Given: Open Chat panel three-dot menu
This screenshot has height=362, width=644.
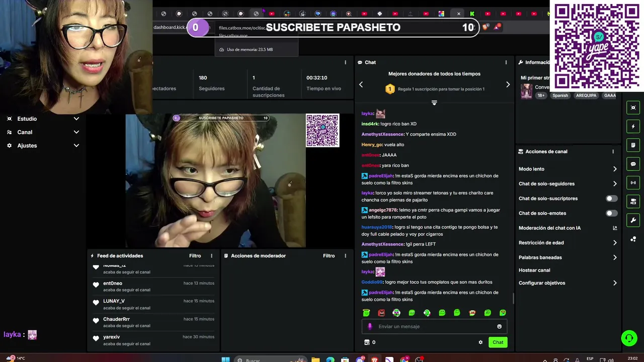Looking at the screenshot, I should (506, 62).
